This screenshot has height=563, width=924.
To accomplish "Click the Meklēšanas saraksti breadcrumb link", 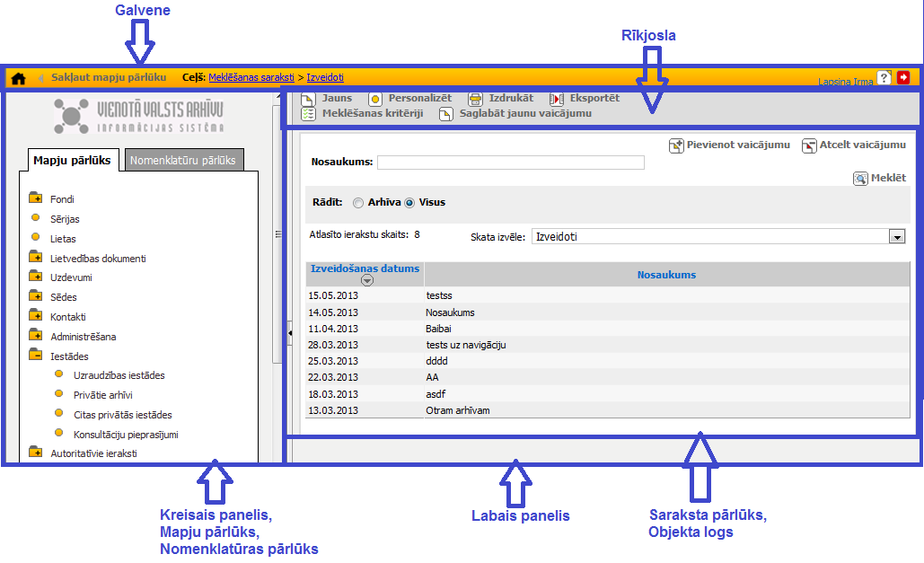I will tap(251, 78).
